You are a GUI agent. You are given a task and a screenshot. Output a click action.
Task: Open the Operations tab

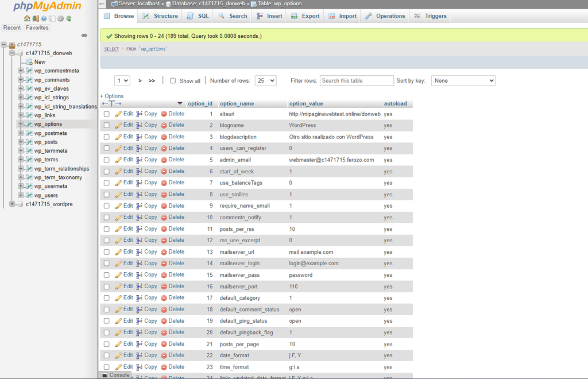coord(385,16)
